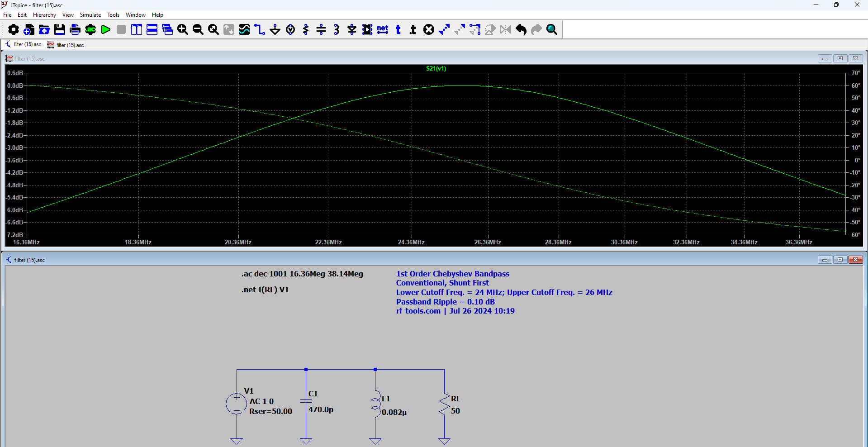Select the Delete tool with X icon
The image size is (868, 447).
pyautogui.click(x=429, y=29)
